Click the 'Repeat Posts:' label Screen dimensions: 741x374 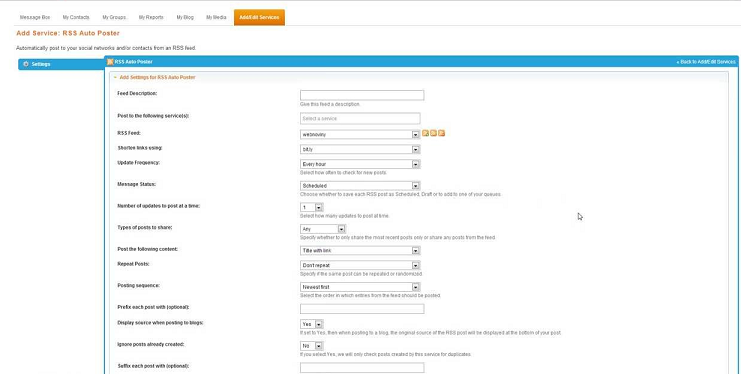(x=133, y=263)
